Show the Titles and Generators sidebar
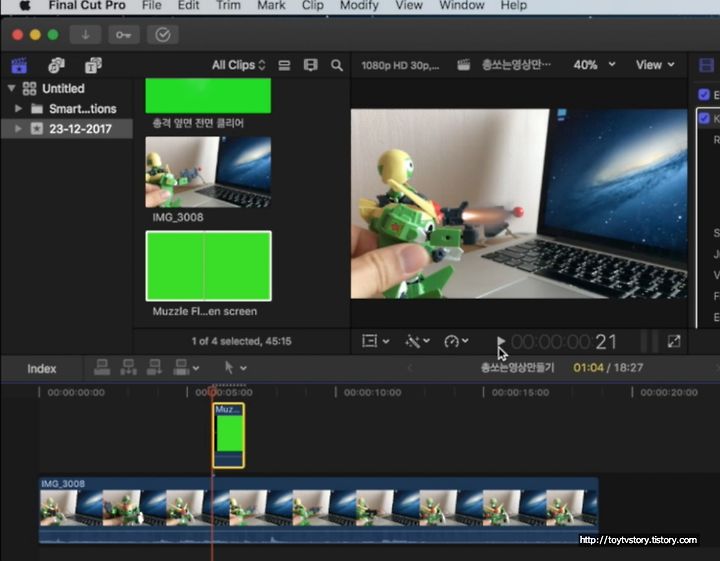Image resolution: width=720 pixels, height=561 pixels. click(x=93, y=65)
